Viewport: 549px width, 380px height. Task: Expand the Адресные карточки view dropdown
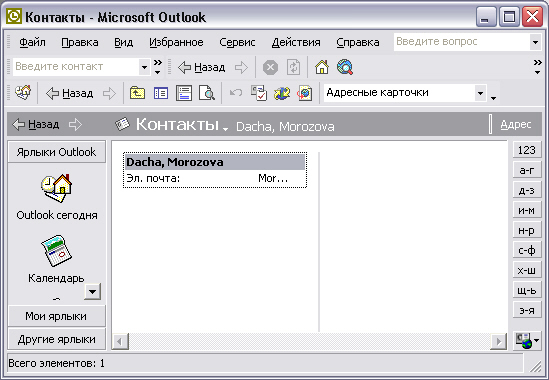[480, 93]
